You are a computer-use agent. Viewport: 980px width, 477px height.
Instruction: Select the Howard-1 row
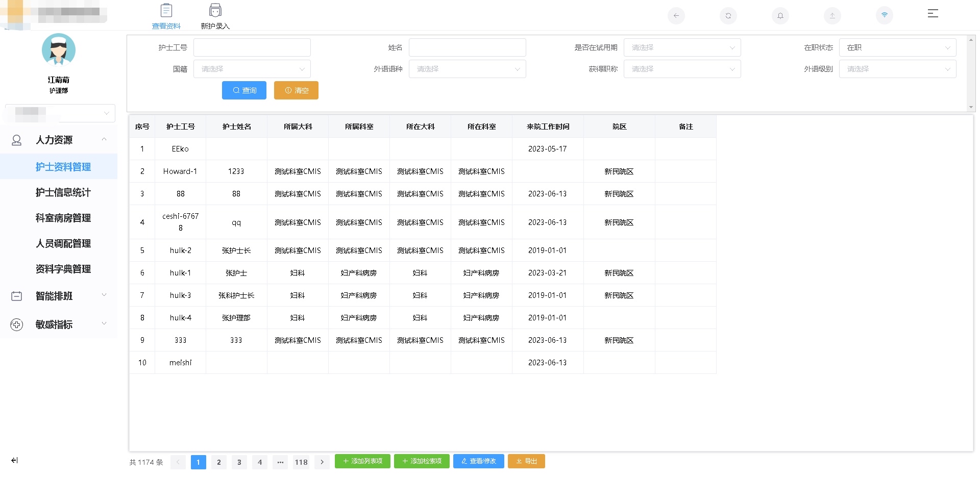point(423,171)
